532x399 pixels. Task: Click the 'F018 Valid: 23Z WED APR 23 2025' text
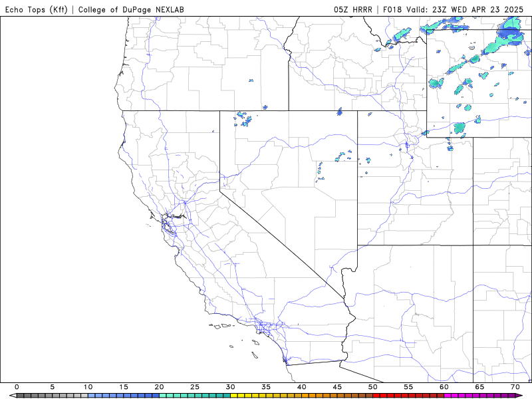point(454,9)
